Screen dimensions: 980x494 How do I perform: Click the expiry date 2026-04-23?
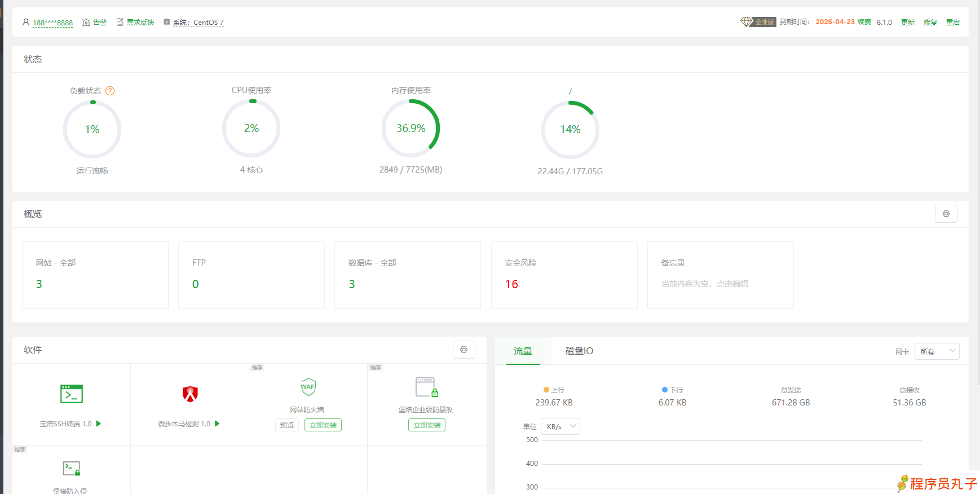pos(835,22)
